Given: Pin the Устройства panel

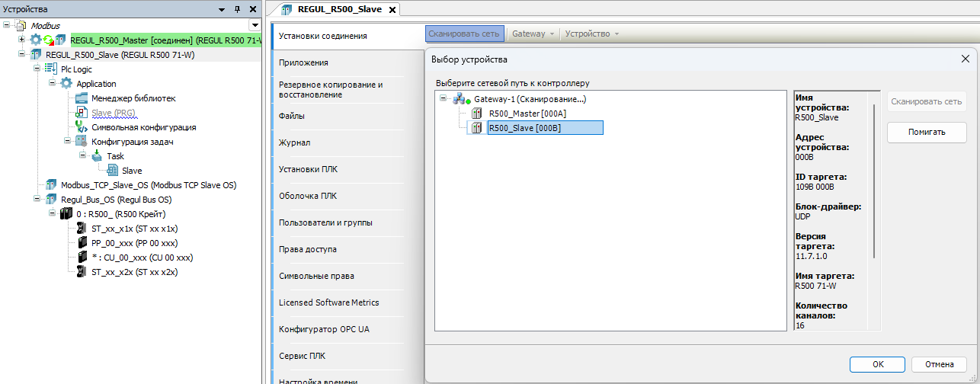Looking at the screenshot, I should click(x=237, y=9).
